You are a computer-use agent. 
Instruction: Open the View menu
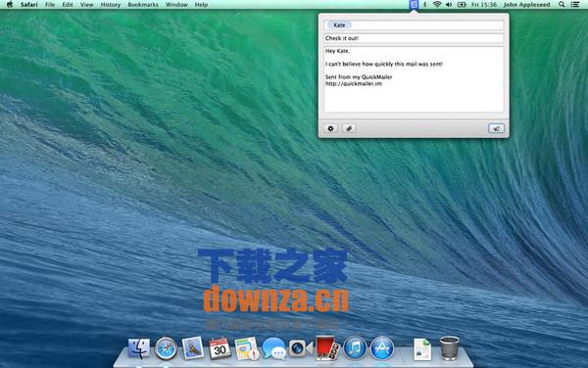coord(86,5)
